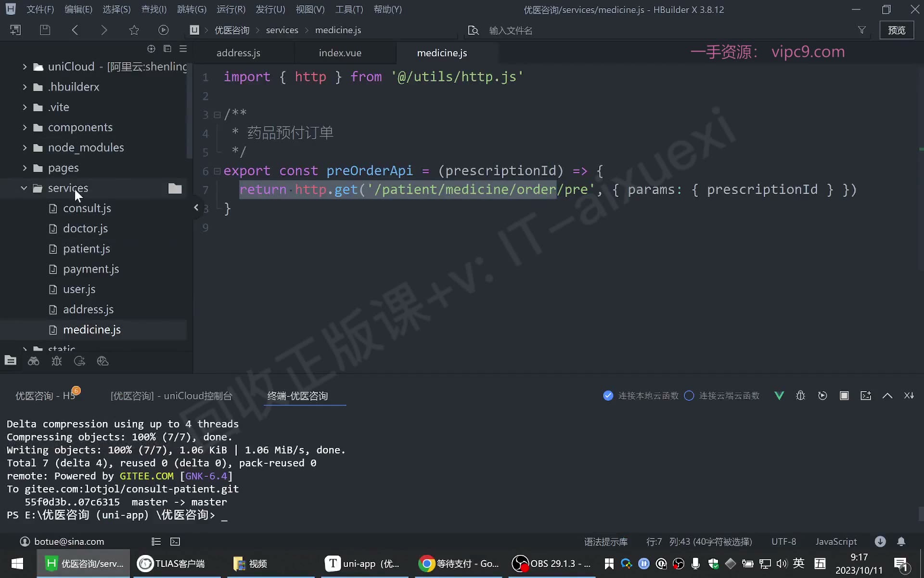Click the run play circle icon
The height and width of the screenshot is (578, 924).
pos(164,30)
